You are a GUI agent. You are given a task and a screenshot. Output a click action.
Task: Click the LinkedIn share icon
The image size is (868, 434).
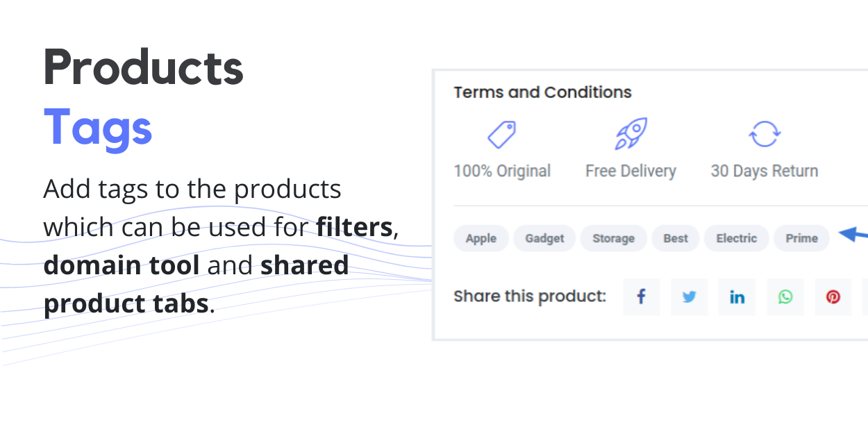point(737,297)
